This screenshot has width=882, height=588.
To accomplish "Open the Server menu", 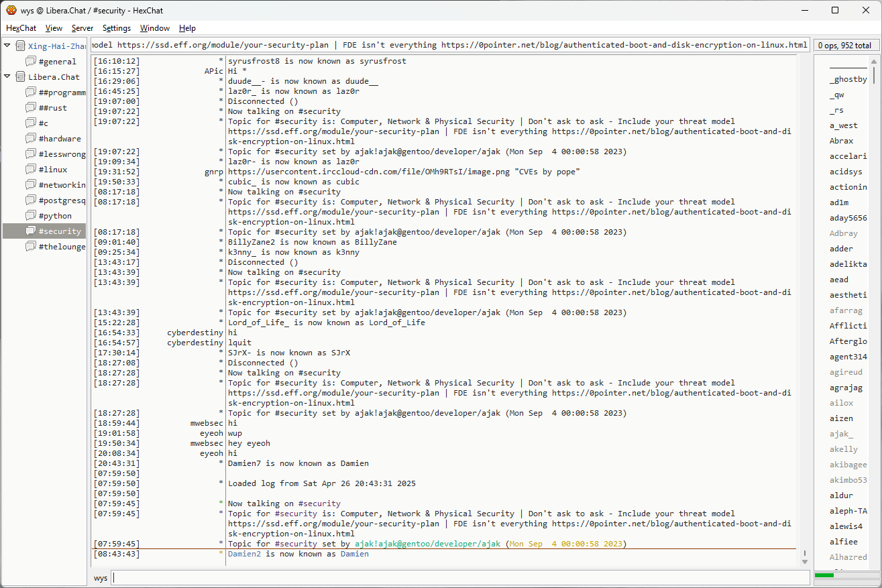I will tap(82, 28).
